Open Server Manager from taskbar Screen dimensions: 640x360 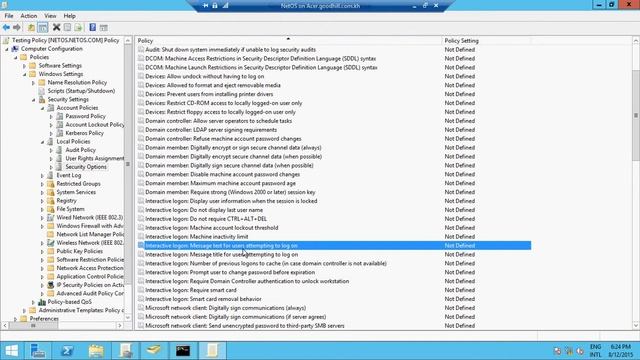(38, 351)
